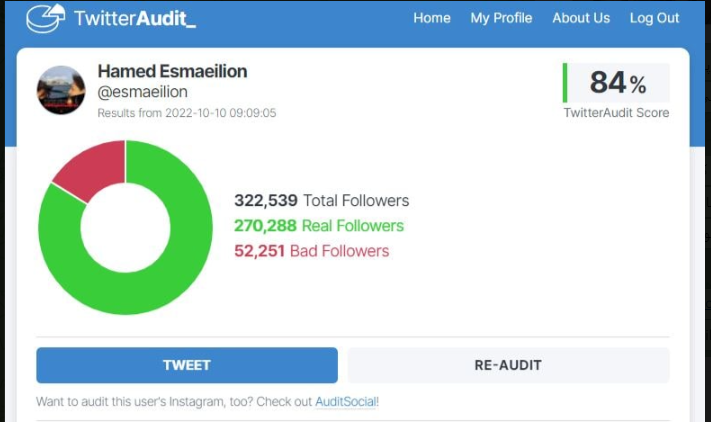The image size is (711, 422).
Task: Go to My Profile page
Action: [501, 18]
